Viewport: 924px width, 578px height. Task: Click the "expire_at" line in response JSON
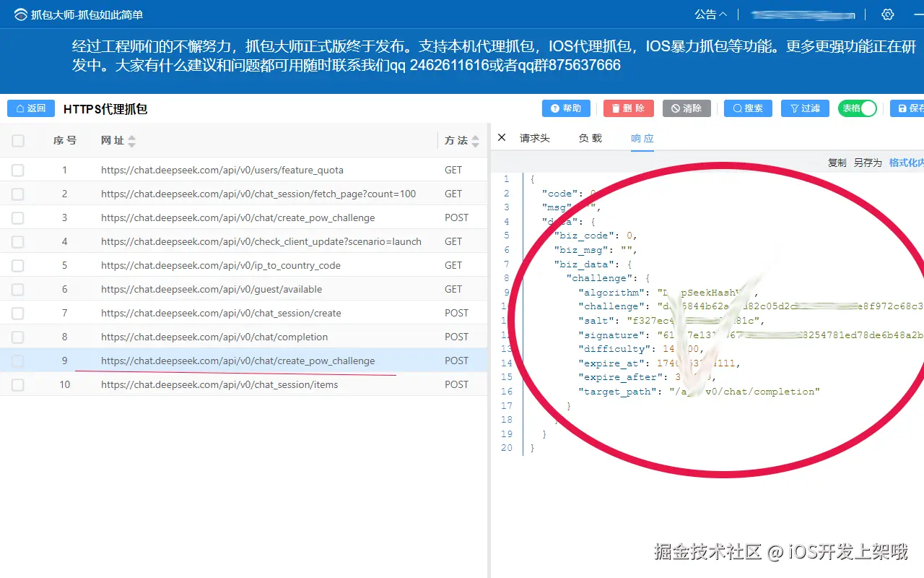point(659,363)
